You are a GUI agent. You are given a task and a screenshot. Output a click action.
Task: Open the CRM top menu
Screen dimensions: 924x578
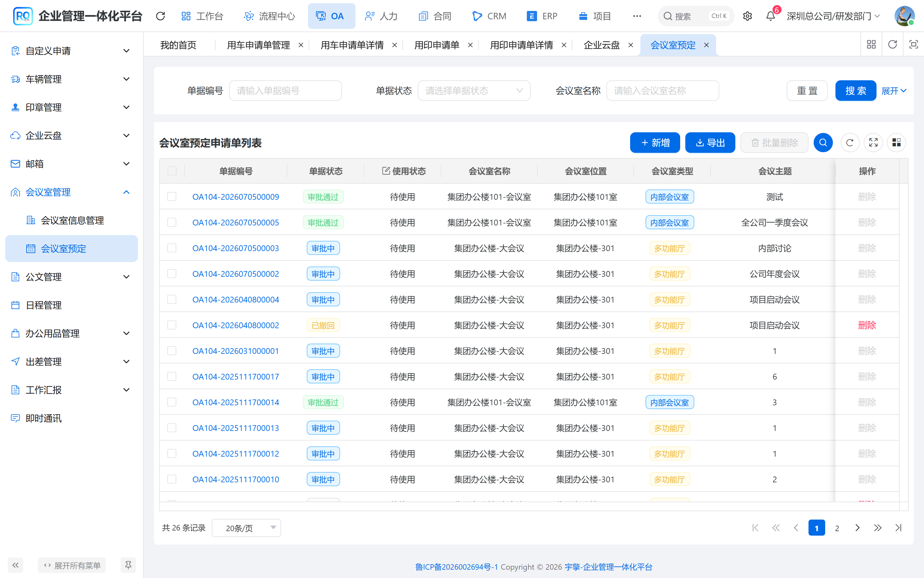(x=489, y=16)
